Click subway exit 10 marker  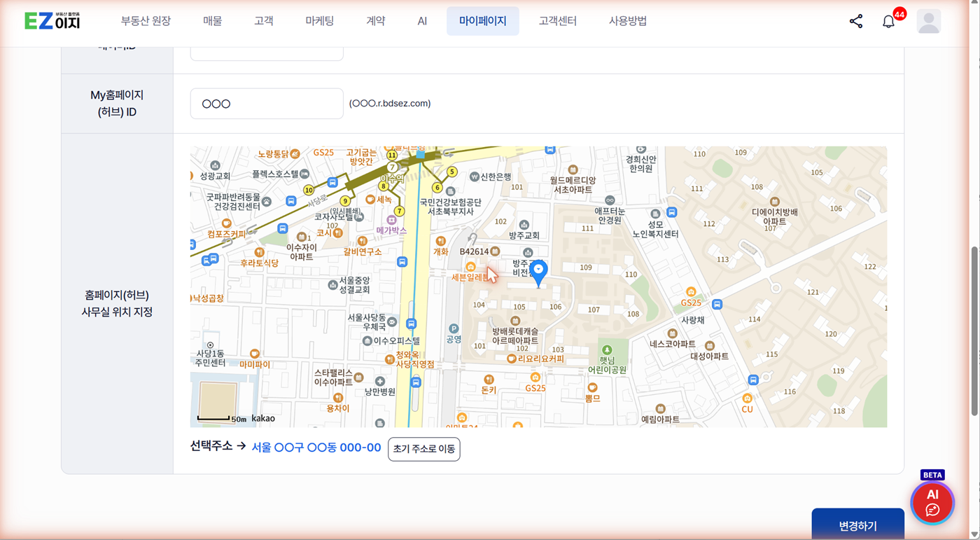(309, 190)
